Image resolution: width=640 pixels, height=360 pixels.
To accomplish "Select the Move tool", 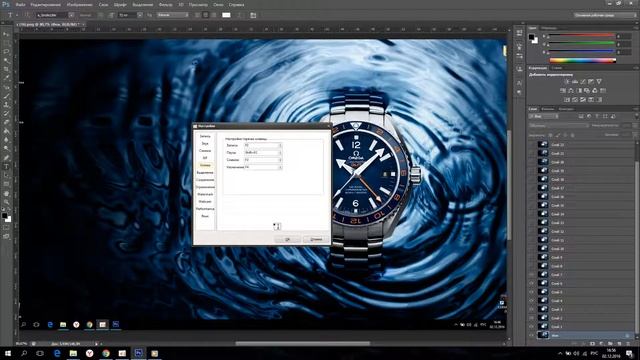I will coord(6,35).
